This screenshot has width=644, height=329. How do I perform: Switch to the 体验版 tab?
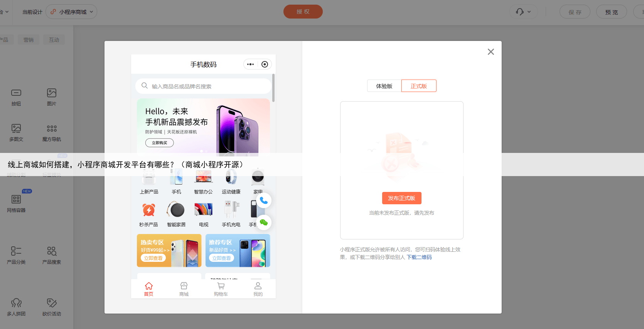point(384,86)
